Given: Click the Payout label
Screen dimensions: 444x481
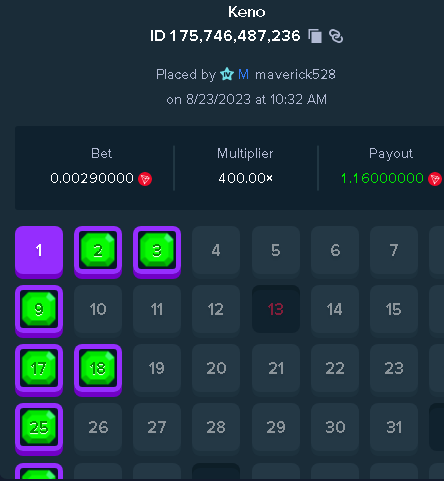Looking at the screenshot, I should 391,154.
